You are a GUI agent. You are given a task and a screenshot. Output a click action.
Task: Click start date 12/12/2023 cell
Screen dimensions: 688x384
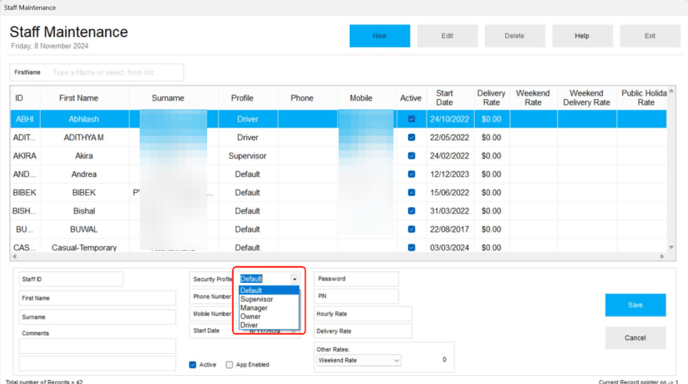click(449, 174)
